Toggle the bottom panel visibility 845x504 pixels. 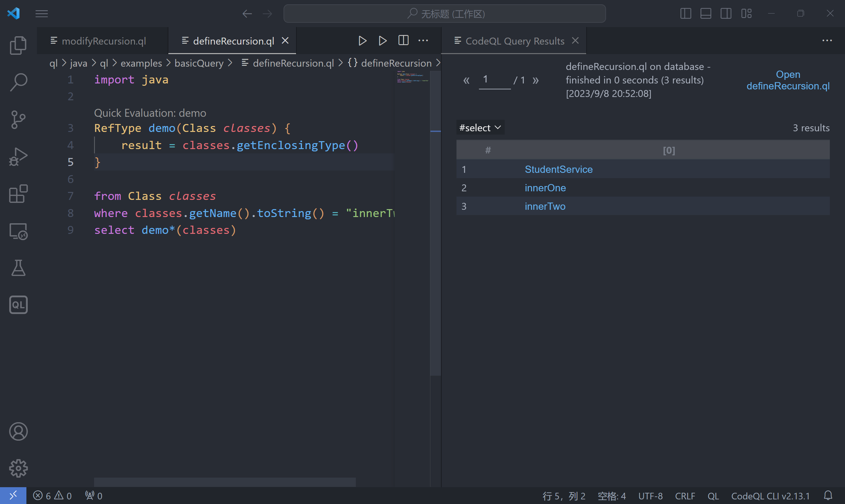click(706, 14)
